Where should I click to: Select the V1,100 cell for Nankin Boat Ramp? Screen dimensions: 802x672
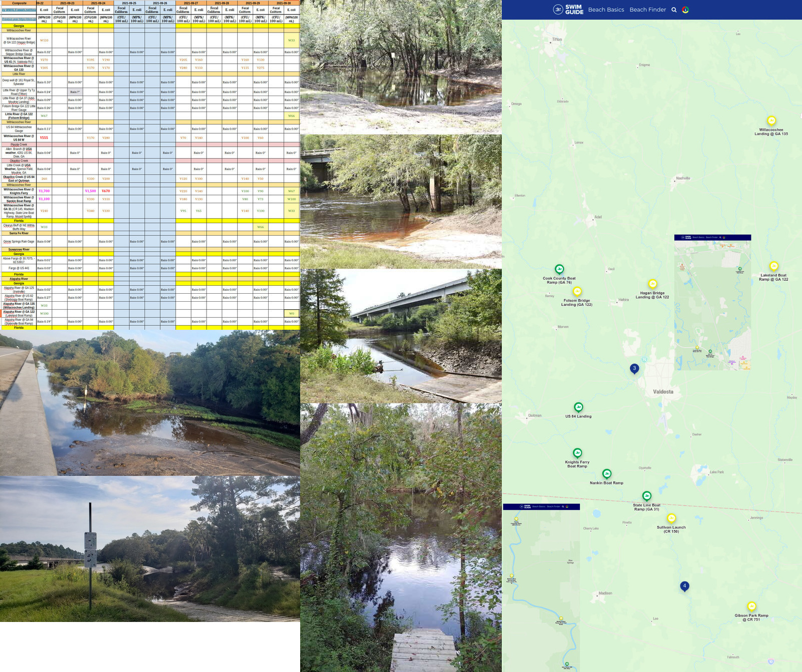(x=44, y=199)
